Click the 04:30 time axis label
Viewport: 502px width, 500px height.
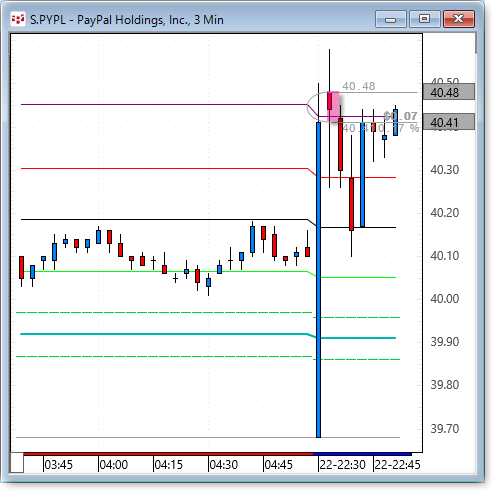tap(224, 465)
